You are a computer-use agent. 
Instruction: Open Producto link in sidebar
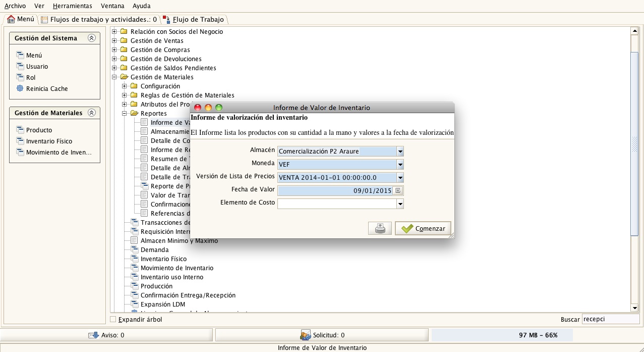[x=39, y=130]
